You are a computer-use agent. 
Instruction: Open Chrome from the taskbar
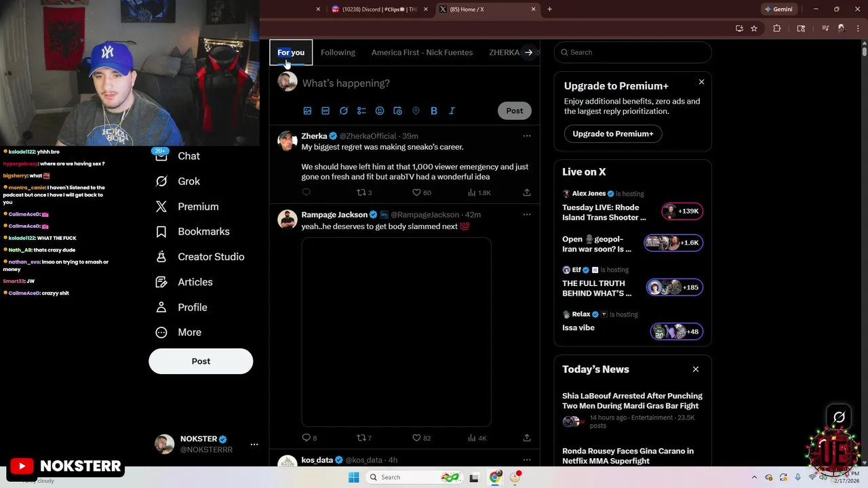tap(495, 477)
